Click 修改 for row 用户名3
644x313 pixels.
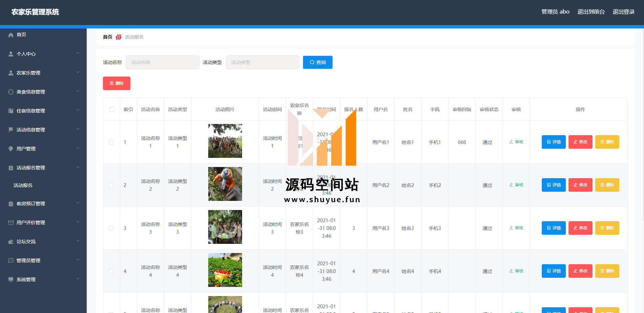[x=580, y=228]
